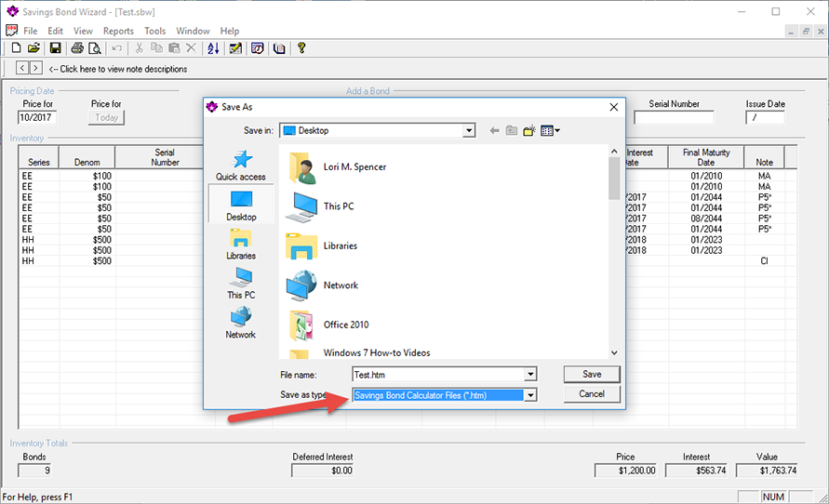Click the next note arrow button
829x504 pixels.
36,68
